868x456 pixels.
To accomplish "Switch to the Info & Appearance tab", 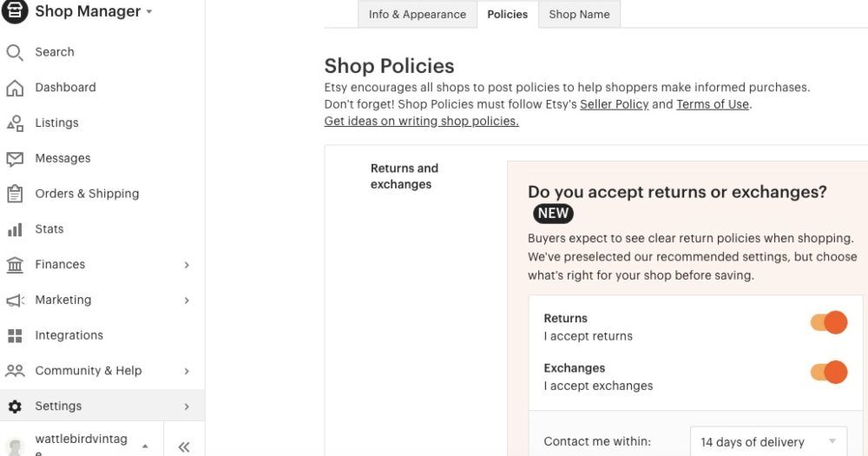I will point(417,14).
